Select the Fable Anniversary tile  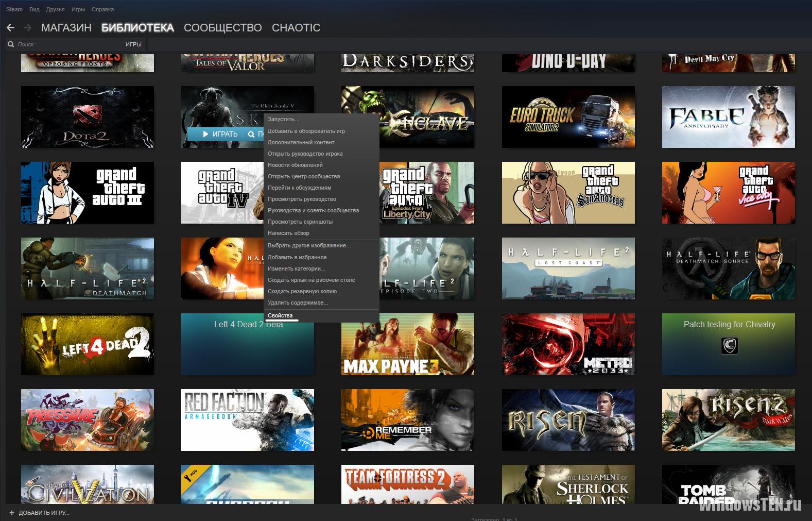tap(729, 117)
